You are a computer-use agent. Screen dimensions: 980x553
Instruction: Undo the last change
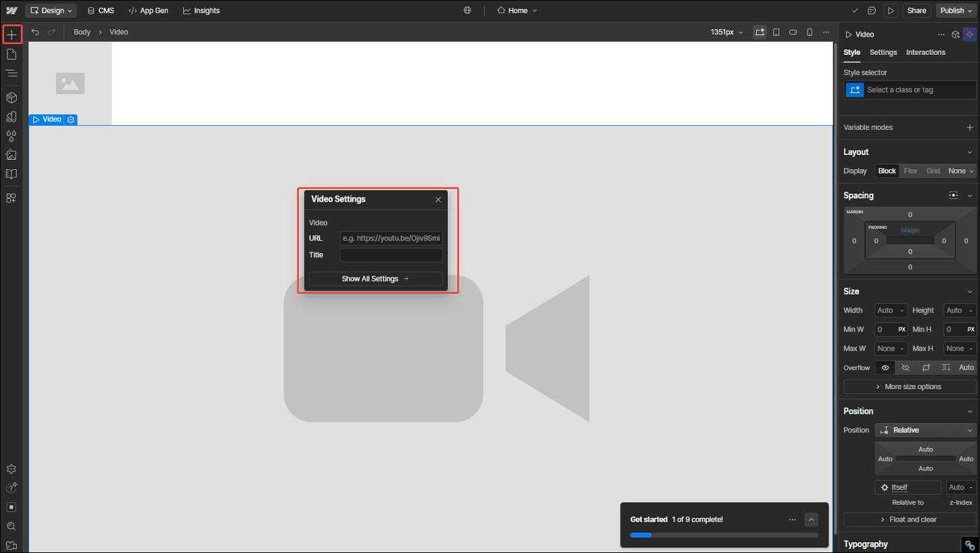coord(34,32)
